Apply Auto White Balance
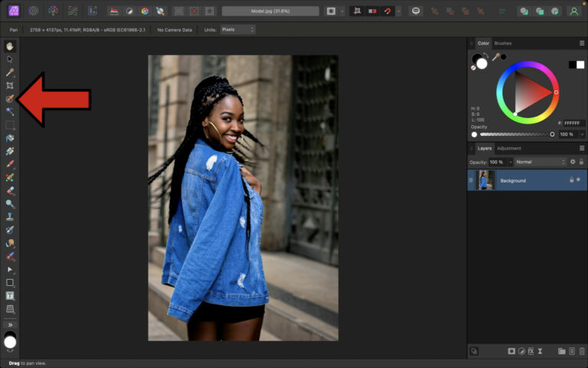Viewport: 588px width, 368px height. click(x=160, y=11)
